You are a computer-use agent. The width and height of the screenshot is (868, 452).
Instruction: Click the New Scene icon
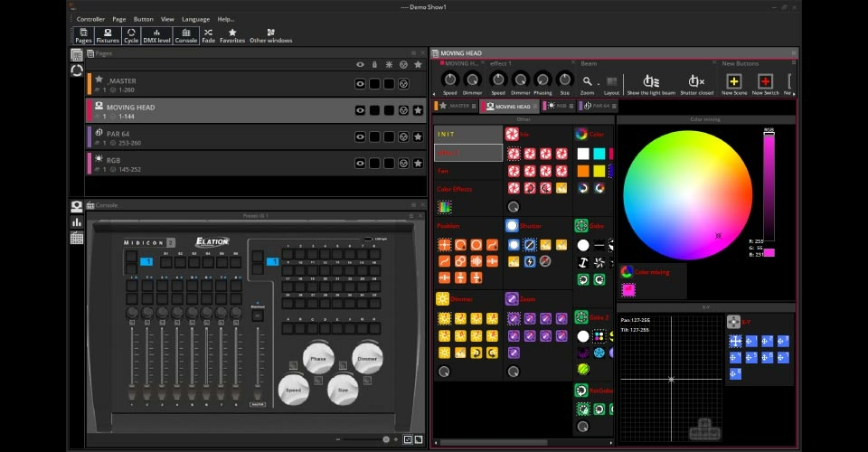click(x=734, y=83)
